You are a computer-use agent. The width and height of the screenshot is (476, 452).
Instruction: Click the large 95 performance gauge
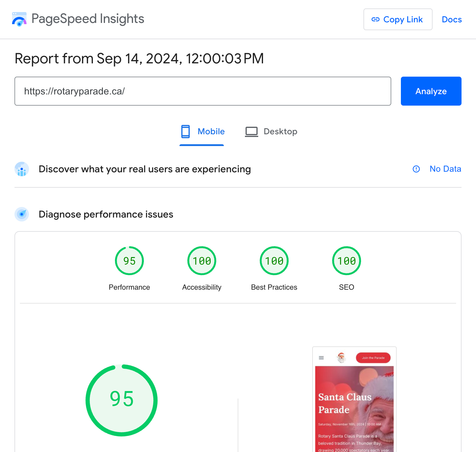pyautogui.click(x=122, y=400)
